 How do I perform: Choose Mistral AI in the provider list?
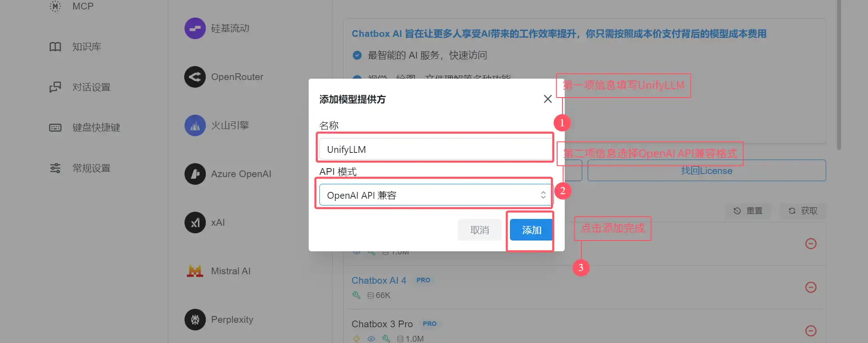coord(231,271)
